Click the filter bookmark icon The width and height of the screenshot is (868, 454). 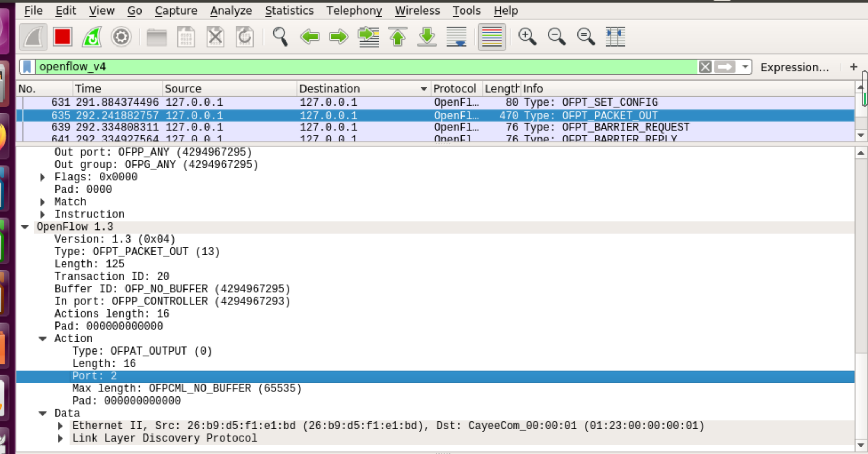tap(27, 67)
